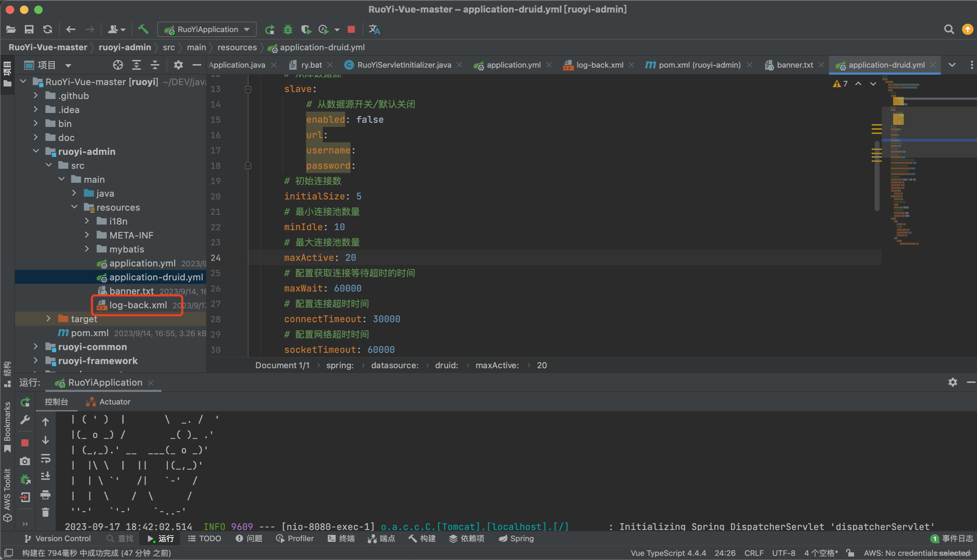Open the Version Control tool window
This screenshot has height=560, width=977.
58,538
